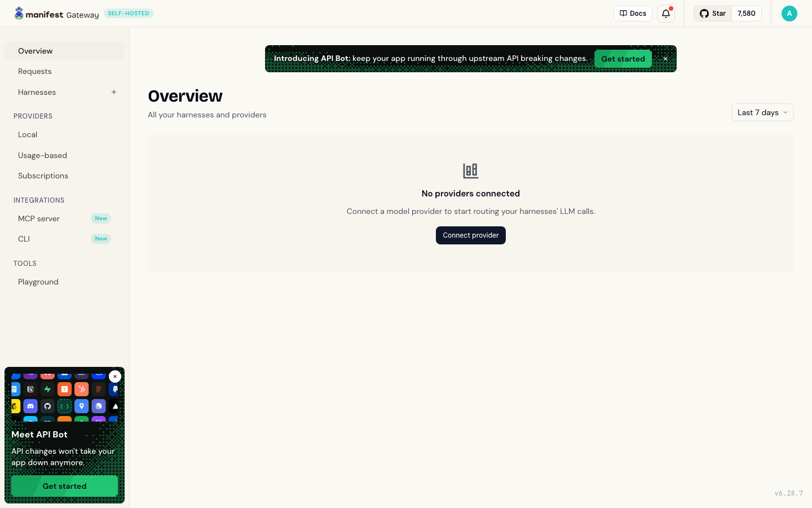
Task: Click the Notion icon in promo card
Action: coord(30,389)
